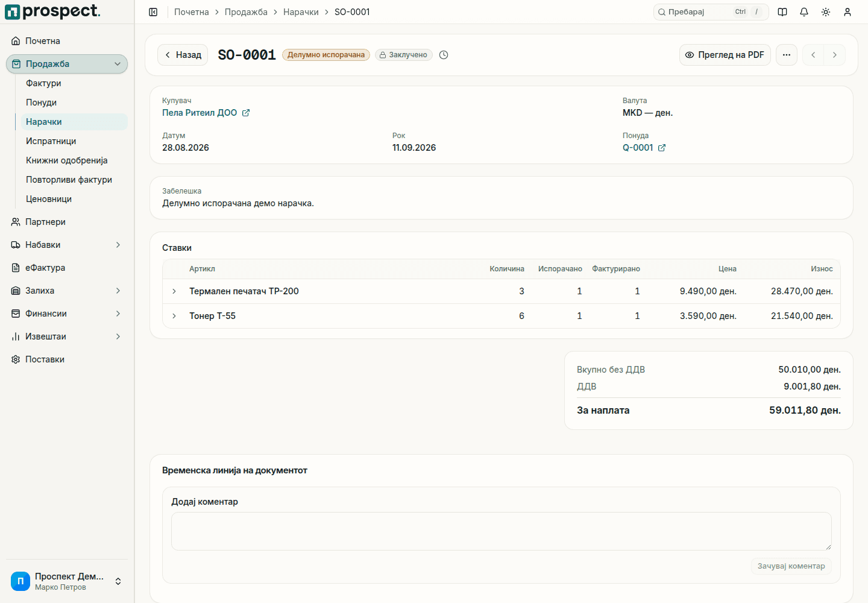Viewport: 868px width, 603px height.
Task: Expand the Тонер T-55 row
Action: [x=174, y=316]
